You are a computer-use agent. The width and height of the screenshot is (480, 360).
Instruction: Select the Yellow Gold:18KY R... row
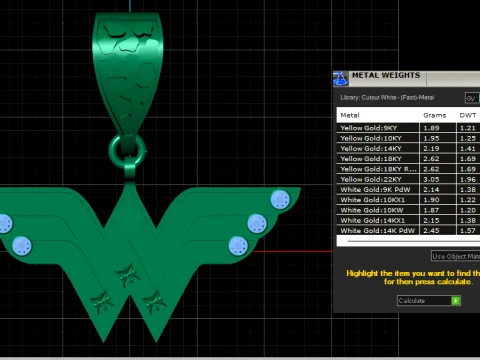[x=408, y=169]
